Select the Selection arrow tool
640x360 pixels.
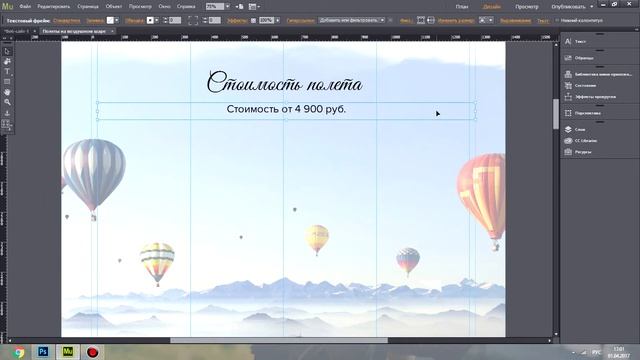(7, 51)
